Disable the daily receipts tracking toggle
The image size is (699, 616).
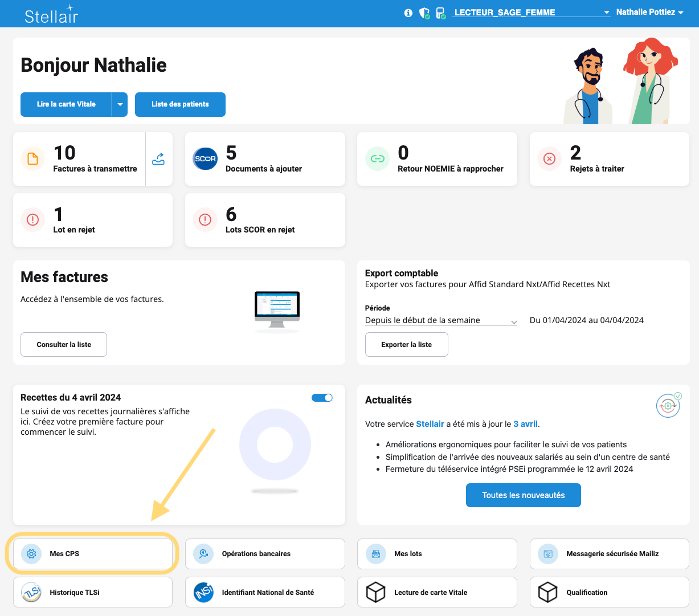(322, 398)
